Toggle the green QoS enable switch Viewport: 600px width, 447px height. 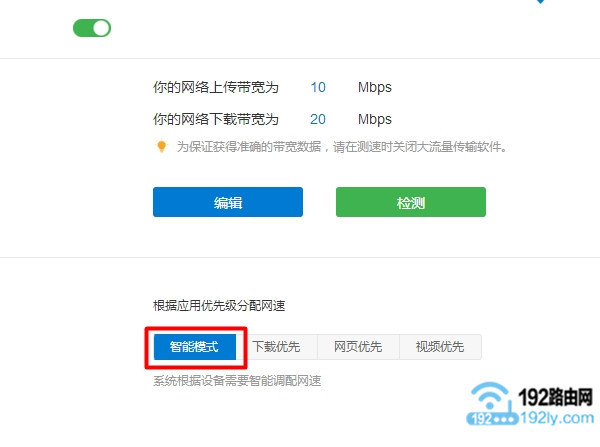92,28
